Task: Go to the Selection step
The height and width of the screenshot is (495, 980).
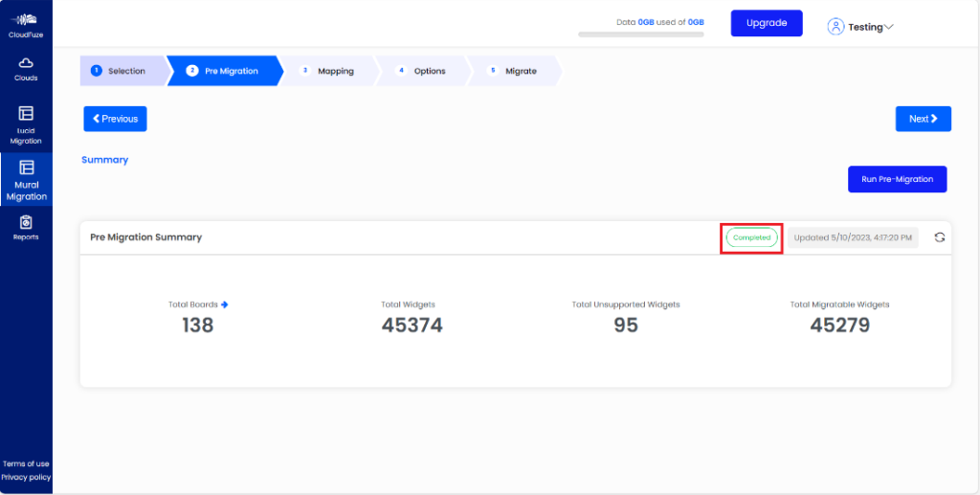Action: click(123, 71)
